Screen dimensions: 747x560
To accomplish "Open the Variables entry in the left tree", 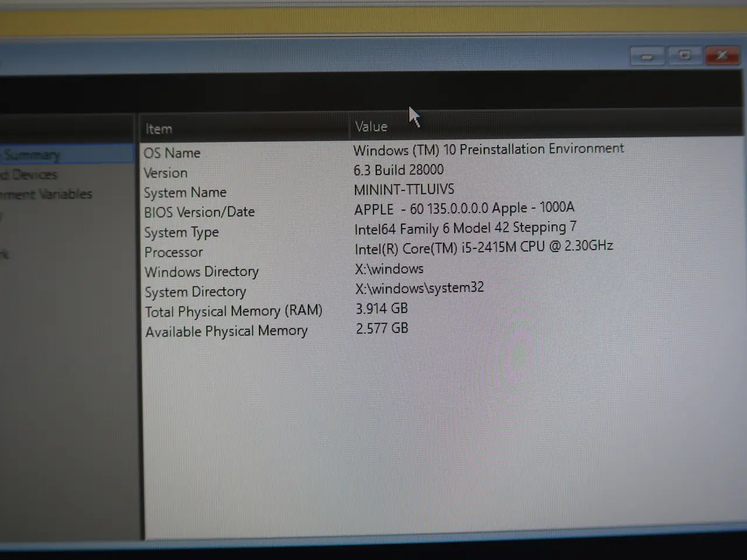I will pos(46,194).
